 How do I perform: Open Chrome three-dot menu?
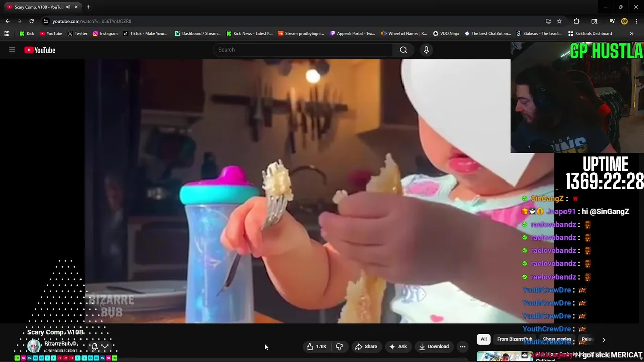coord(636,21)
